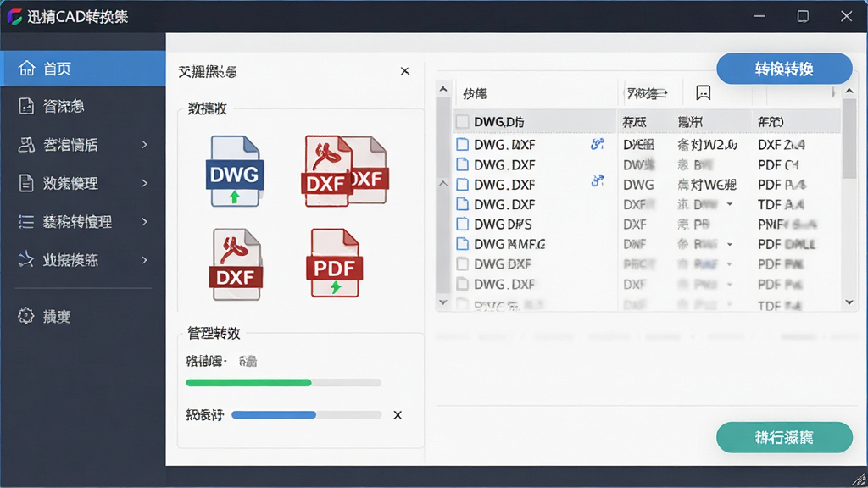Click the file icon of the PDF C4 row
Image resolution: width=868 pixels, height=488 pixels.
462,164
